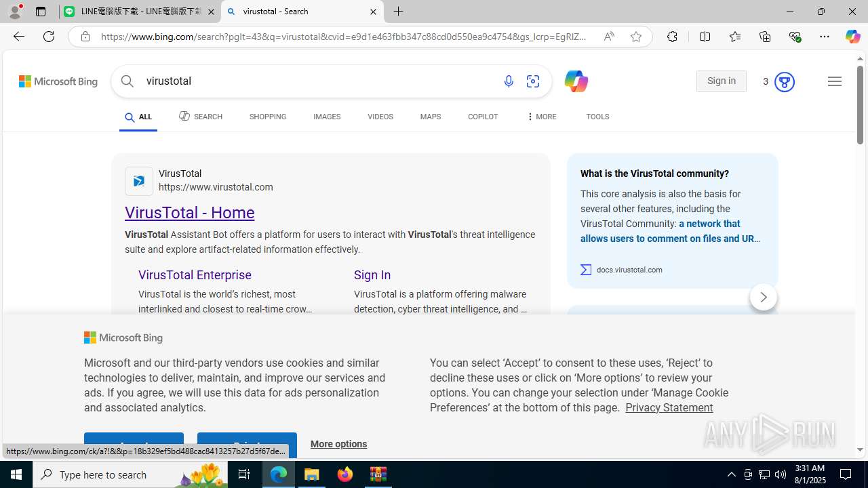Image resolution: width=868 pixels, height=488 pixels.
Task: Select the ALL results tab
Action: (x=138, y=117)
